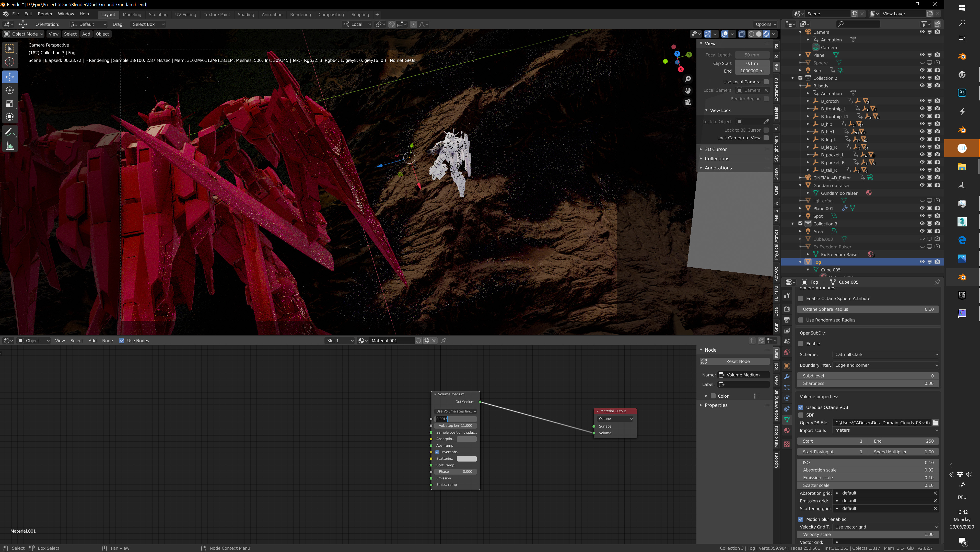Open the Render menu
980x552 pixels.
pos(45,14)
